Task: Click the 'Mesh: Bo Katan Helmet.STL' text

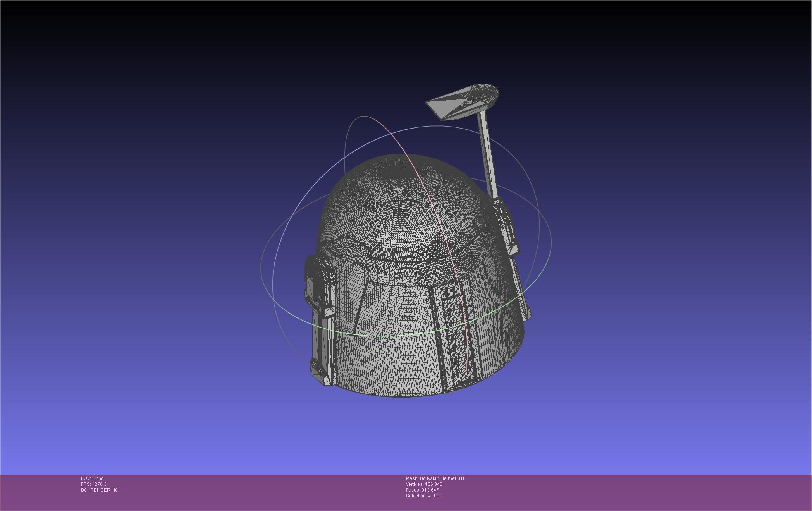Action: (435, 478)
